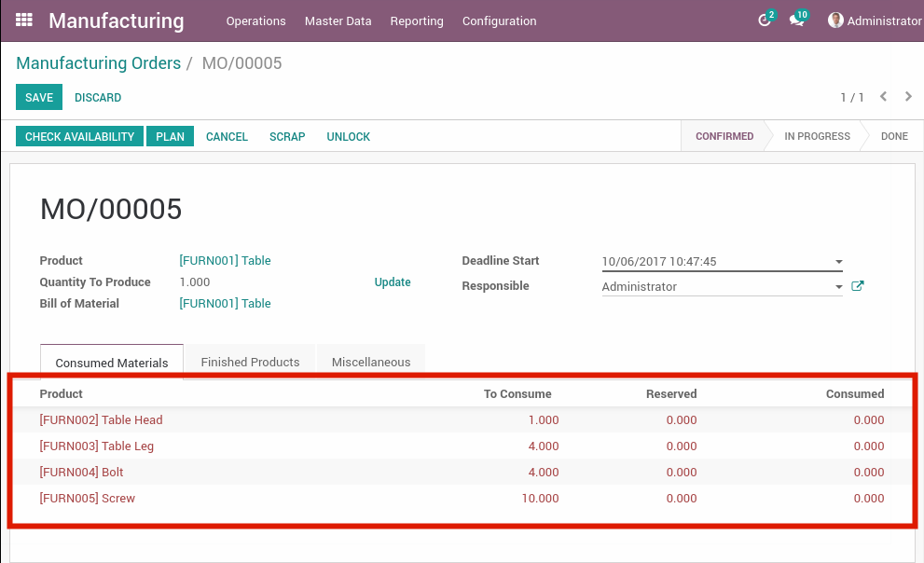Select the [FURN004] Bolt row
This screenshot has width=924, height=563.
point(462,472)
